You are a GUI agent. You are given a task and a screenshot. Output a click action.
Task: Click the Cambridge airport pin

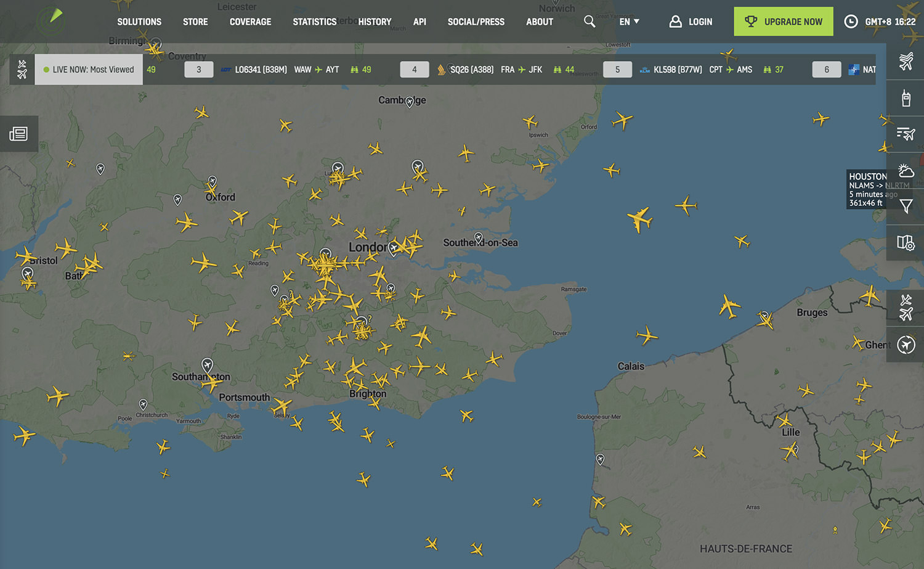(x=410, y=102)
